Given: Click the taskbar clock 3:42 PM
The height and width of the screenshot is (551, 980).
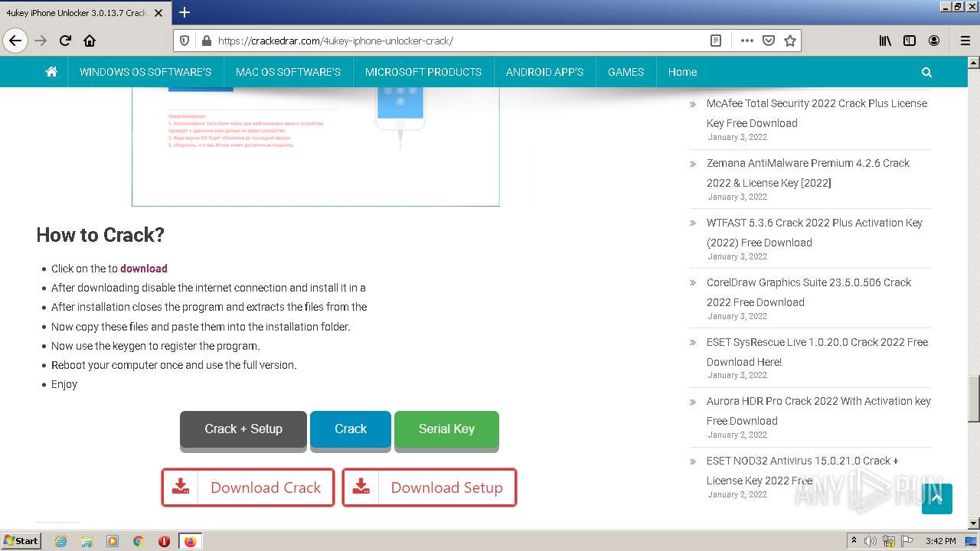Looking at the screenshot, I should [940, 541].
